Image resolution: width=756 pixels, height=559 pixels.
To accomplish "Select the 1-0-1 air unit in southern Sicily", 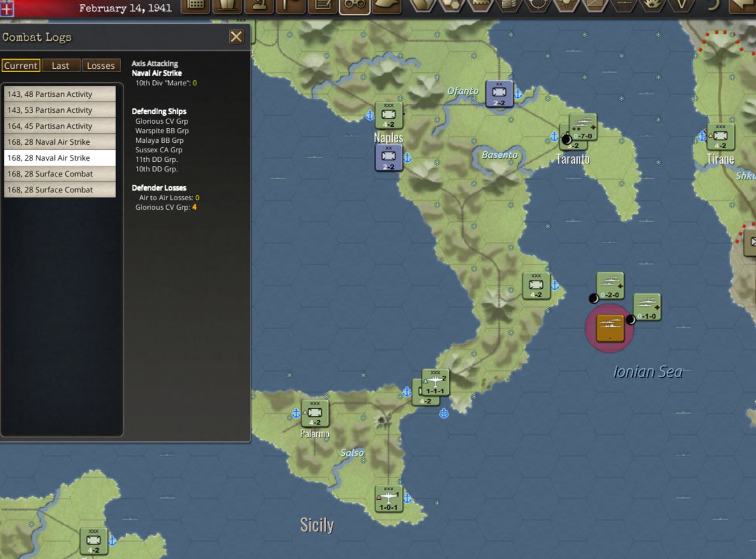I will tap(389, 499).
